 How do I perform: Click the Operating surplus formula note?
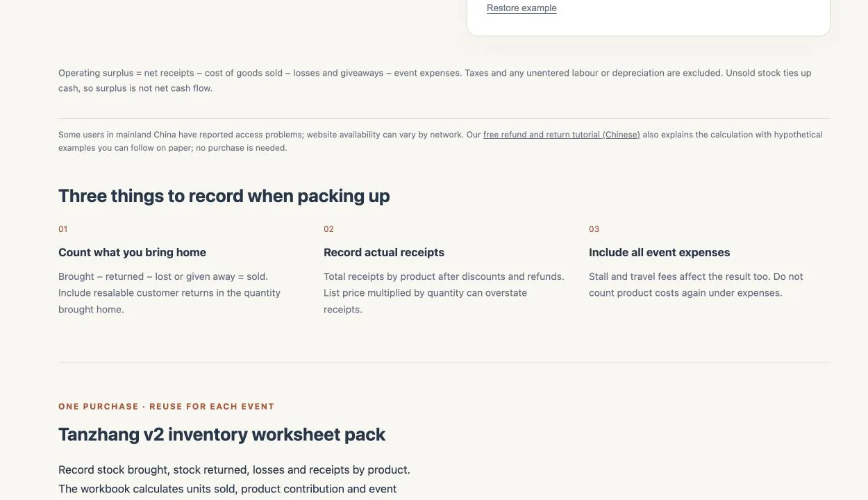[435, 81]
